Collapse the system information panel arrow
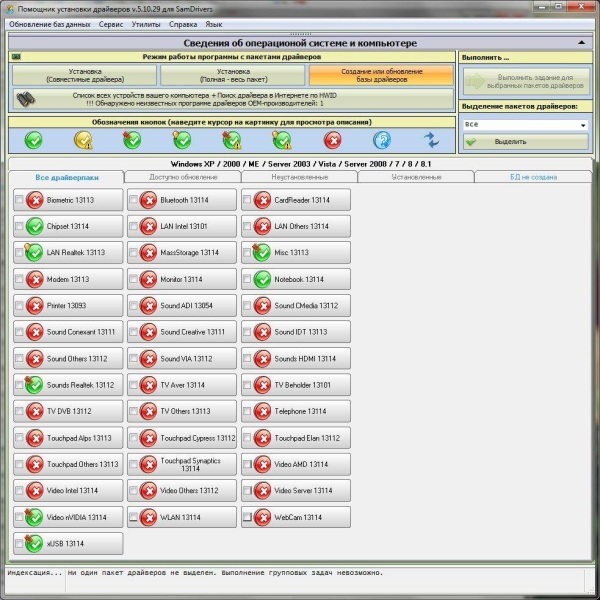The width and height of the screenshot is (600, 600). tap(582, 44)
